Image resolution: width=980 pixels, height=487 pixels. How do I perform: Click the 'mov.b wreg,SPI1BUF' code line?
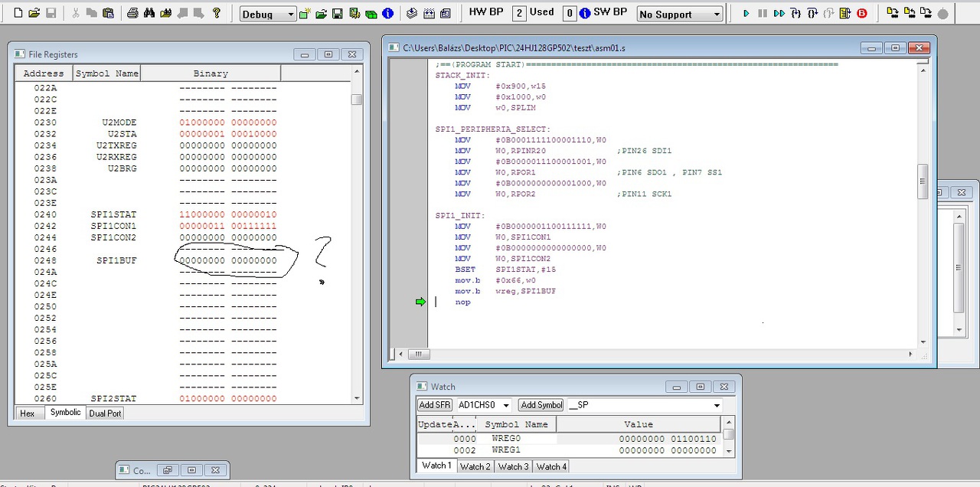[505, 291]
